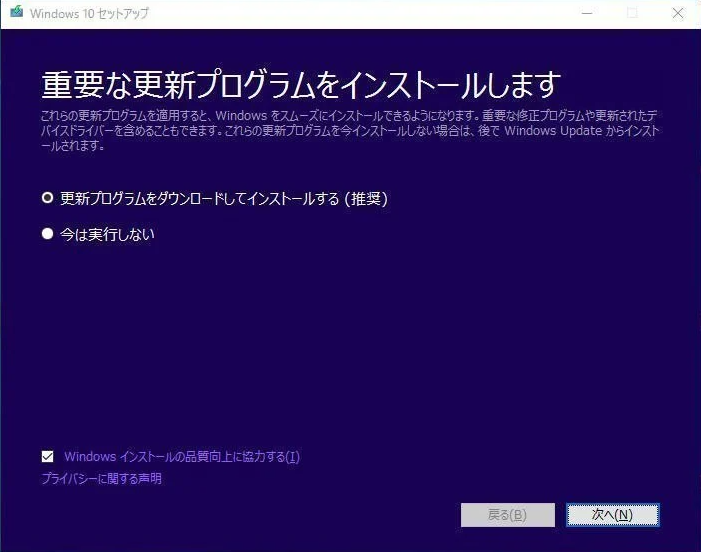Minimize the Windows 10 setup window
Image resolution: width=701 pixels, height=552 pixels.
click(x=587, y=13)
